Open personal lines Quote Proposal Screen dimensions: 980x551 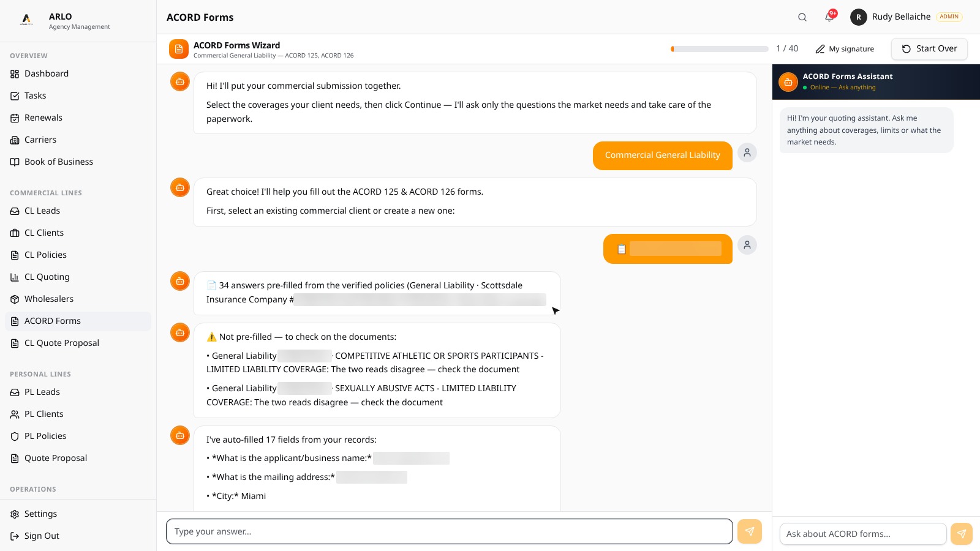[78, 458]
